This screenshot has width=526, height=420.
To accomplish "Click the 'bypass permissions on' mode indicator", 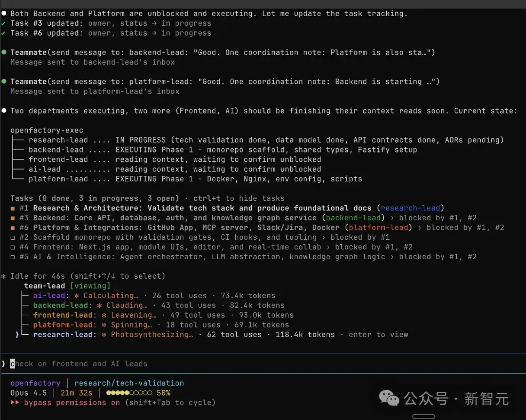I will point(72,402).
